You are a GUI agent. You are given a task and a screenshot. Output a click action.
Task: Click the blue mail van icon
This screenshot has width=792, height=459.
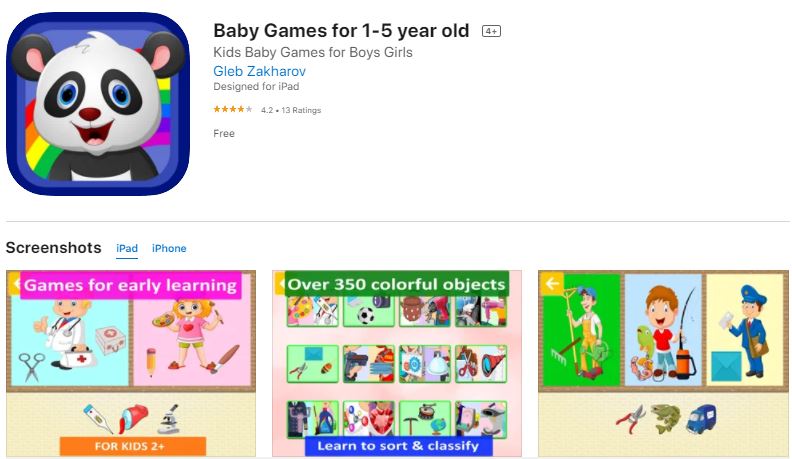[x=701, y=419]
